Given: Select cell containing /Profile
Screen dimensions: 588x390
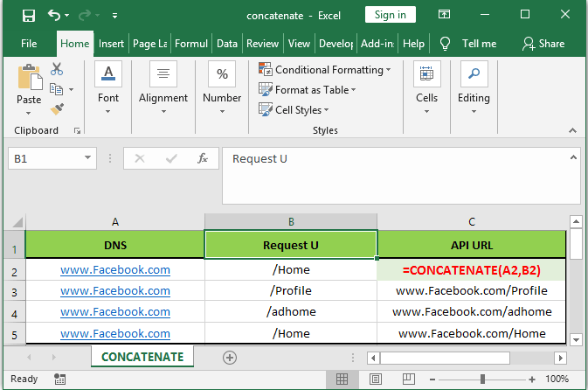Looking at the screenshot, I should coord(291,291).
